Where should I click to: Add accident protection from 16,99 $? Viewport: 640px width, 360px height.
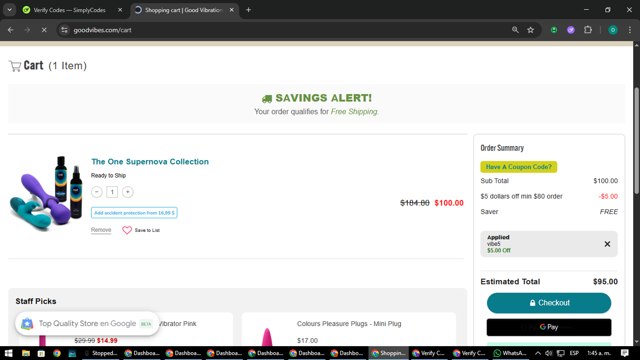coord(134,213)
